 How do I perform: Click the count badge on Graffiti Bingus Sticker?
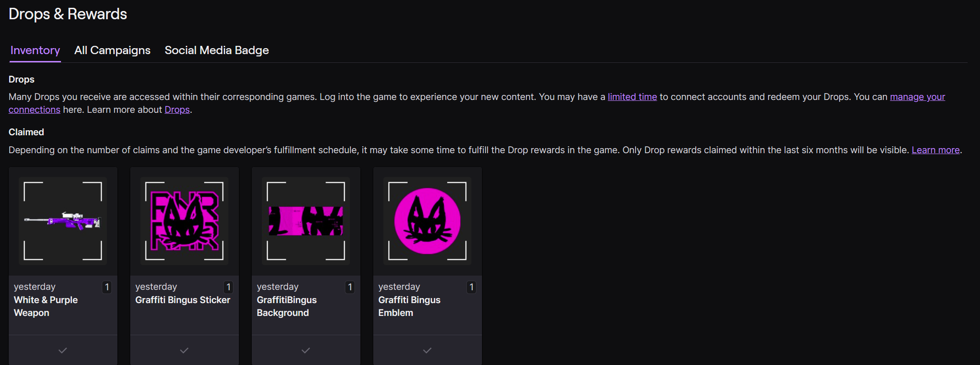point(228,287)
